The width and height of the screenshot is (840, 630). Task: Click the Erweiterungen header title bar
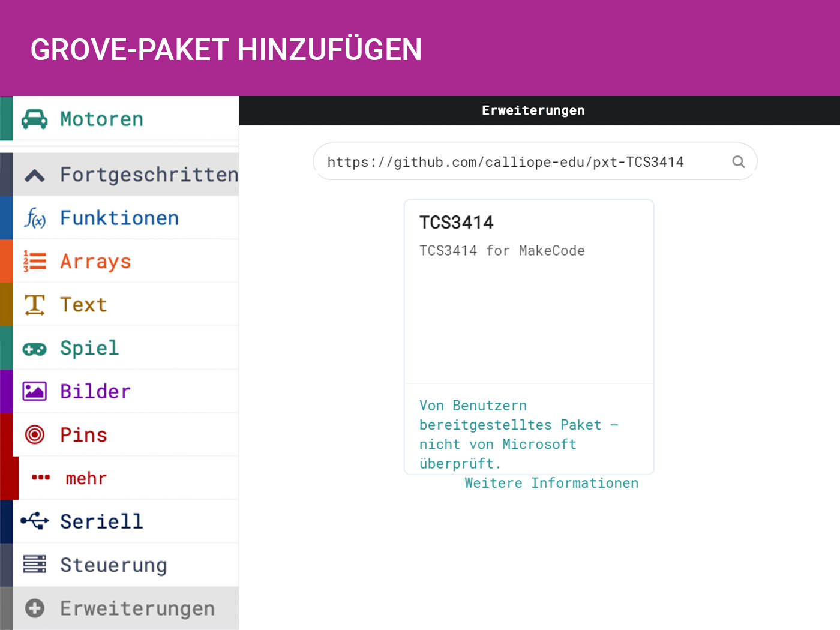pyautogui.click(x=533, y=110)
